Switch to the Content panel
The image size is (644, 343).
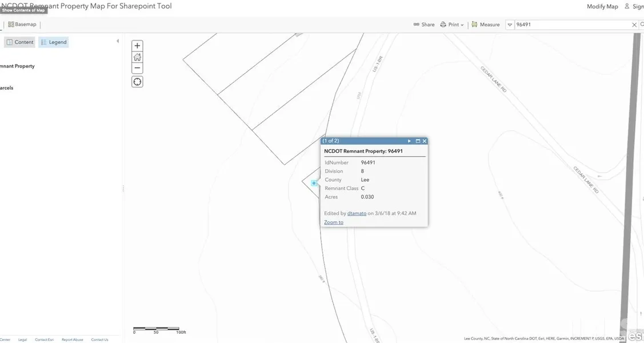(20, 42)
